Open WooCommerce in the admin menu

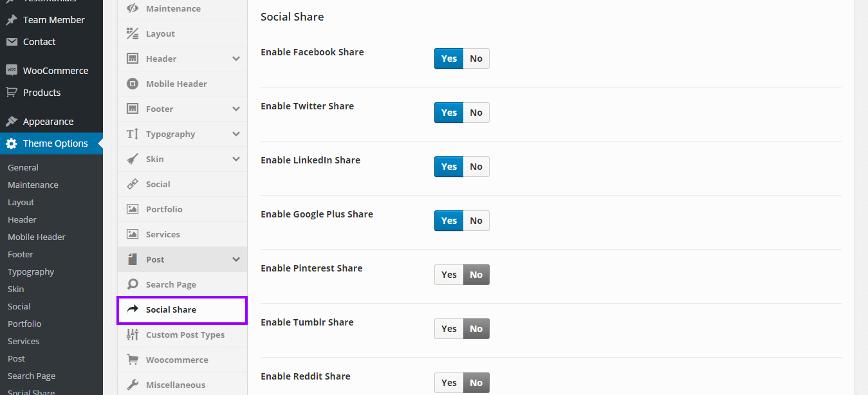tap(55, 71)
